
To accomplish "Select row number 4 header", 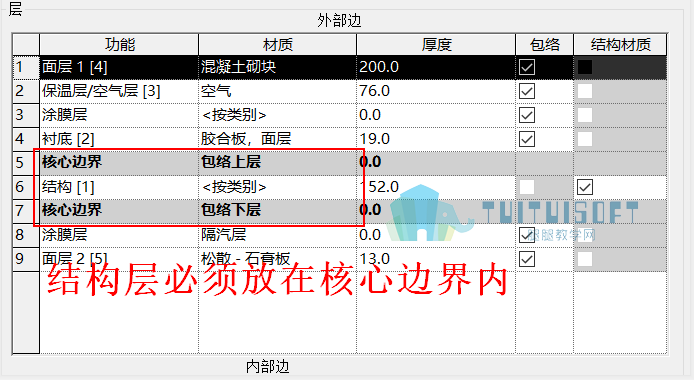I will coord(26,139).
